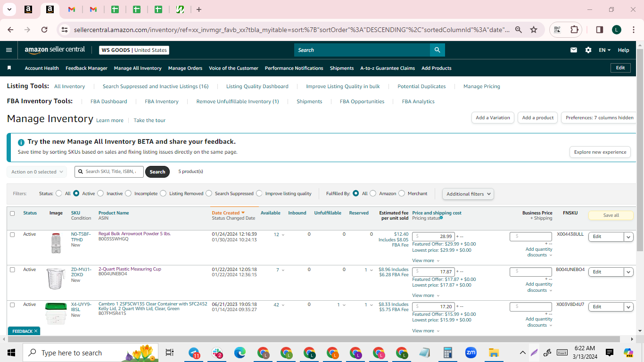
Task: Select the Inactive status radio button
Action: 100,193
